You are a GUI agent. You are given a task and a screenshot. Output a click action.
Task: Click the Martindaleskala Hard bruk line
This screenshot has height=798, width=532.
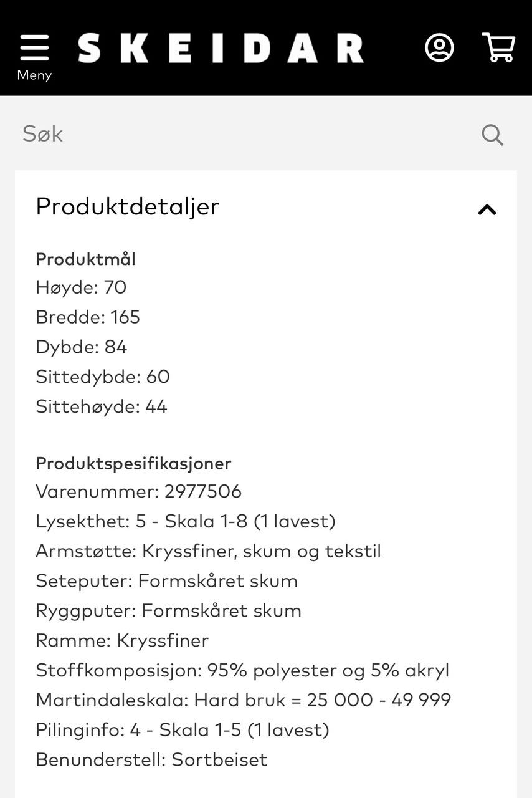tap(243, 700)
